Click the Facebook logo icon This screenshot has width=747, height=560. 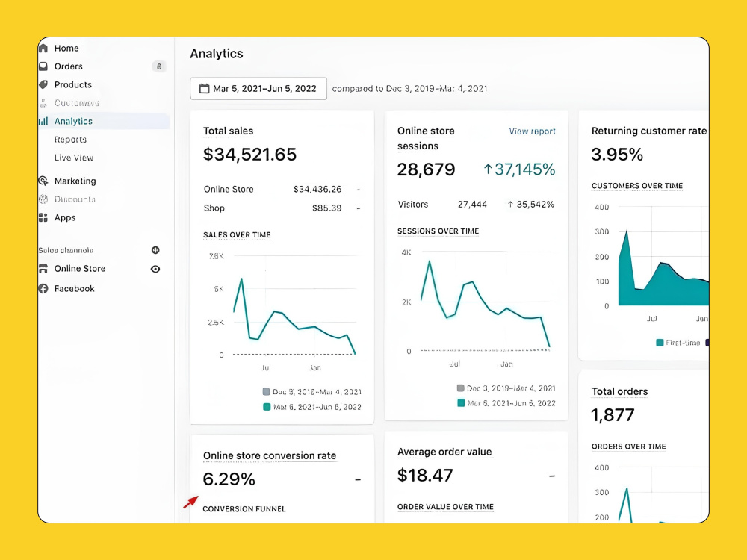pos(43,288)
